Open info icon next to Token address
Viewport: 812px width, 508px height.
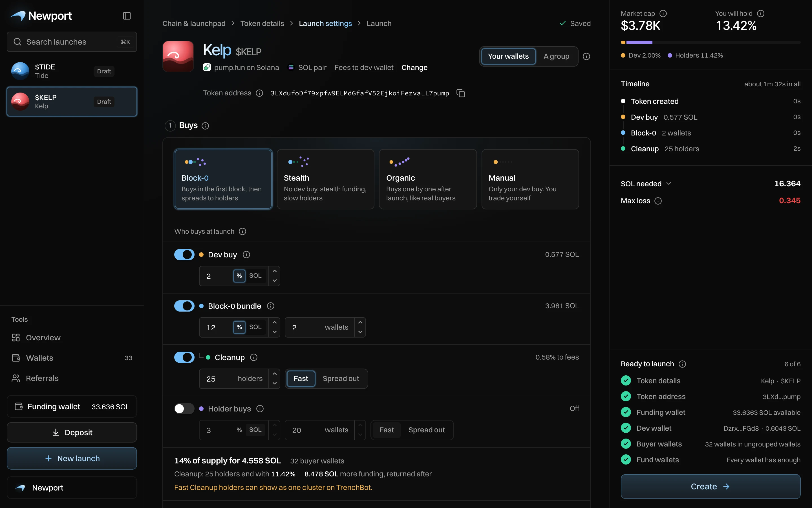(259, 93)
